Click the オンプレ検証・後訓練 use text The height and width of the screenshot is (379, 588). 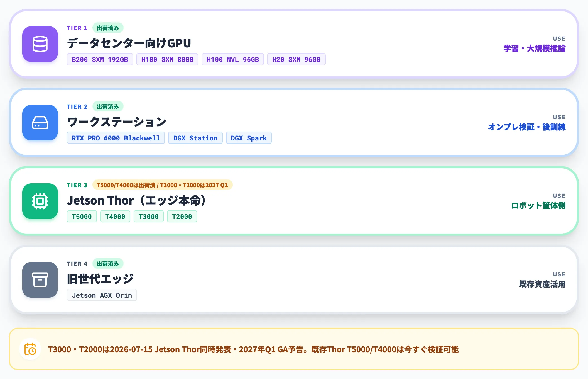(527, 127)
